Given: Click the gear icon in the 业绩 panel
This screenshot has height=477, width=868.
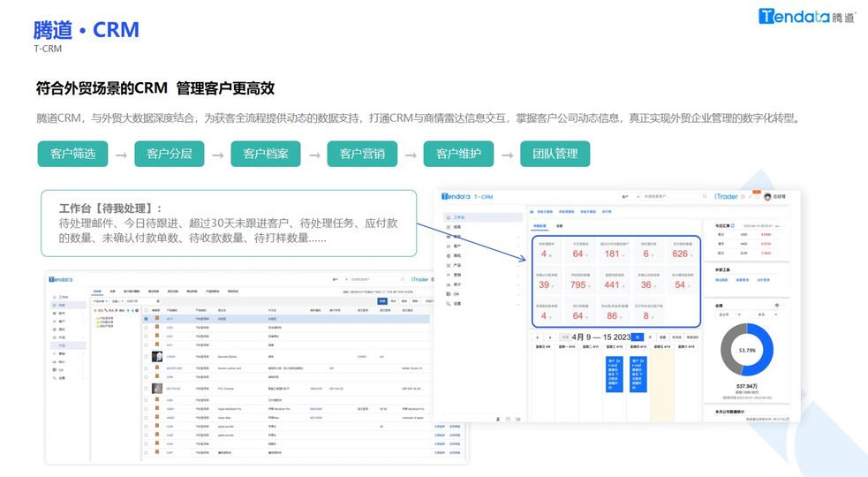Looking at the screenshot, I should click(777, 306).
